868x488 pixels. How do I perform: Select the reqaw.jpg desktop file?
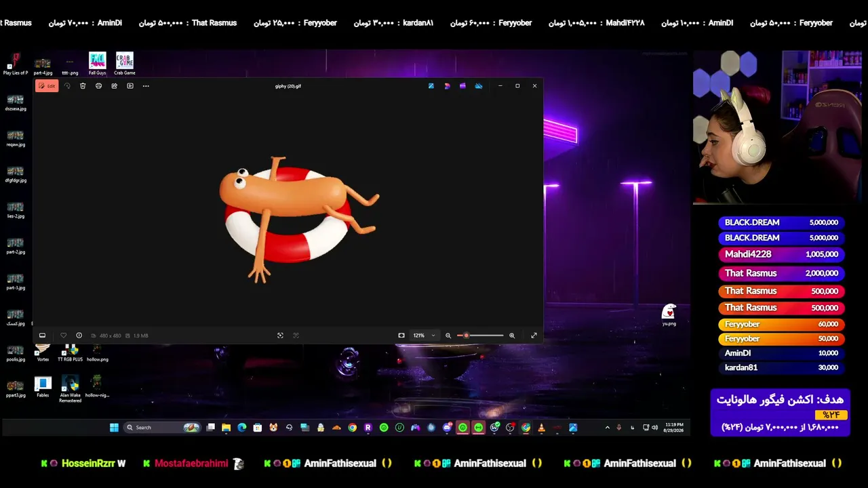[16, 139]
